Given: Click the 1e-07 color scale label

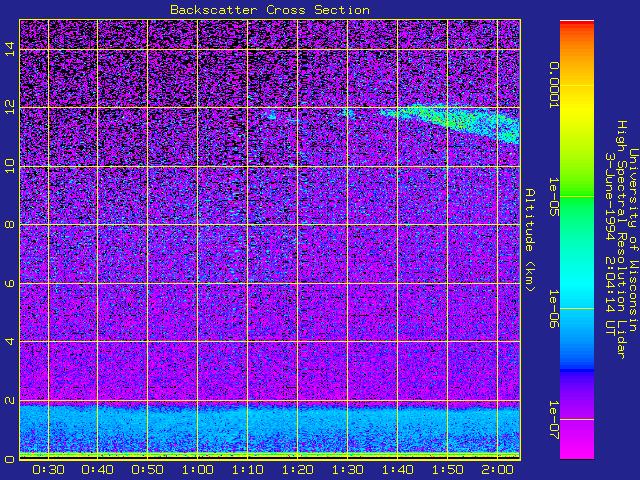Looking at the screenshot, I should click(553, 420).
